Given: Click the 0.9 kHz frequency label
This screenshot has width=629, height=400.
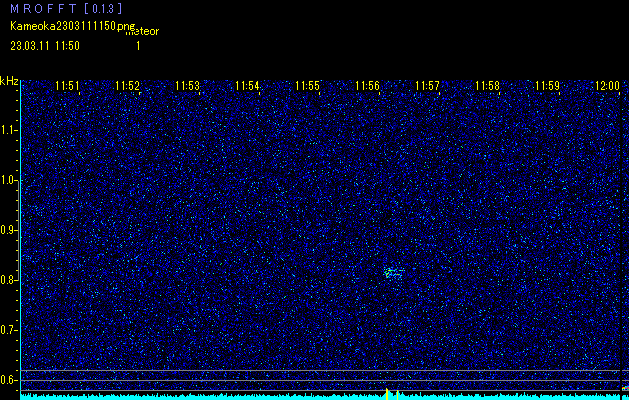Looking at the screenshot, I should point(8,230).
